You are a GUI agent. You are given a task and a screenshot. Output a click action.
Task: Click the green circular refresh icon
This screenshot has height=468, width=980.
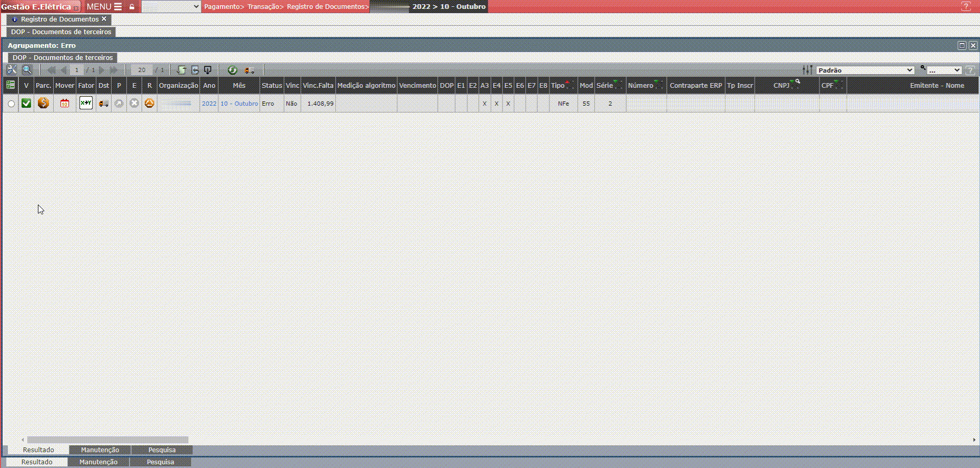click(x=232, y=70)
